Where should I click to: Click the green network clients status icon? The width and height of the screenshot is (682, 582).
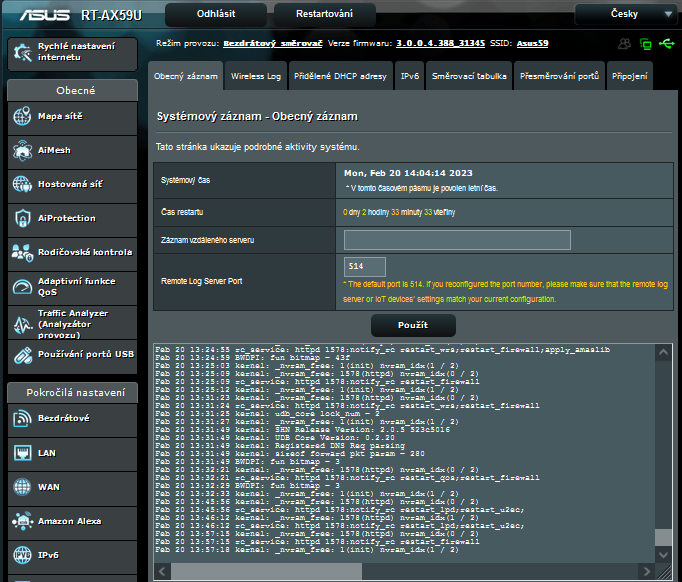(x=646, y=44)
